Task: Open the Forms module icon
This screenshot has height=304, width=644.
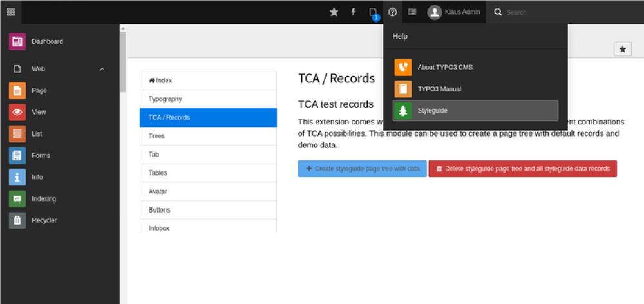Action: 17,156
